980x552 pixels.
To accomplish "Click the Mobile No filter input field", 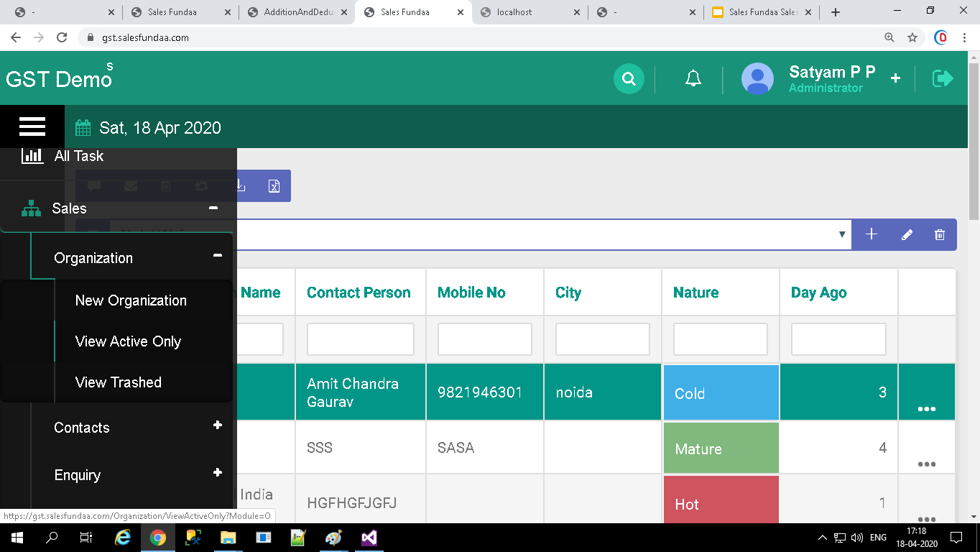I will click(484, 339).
